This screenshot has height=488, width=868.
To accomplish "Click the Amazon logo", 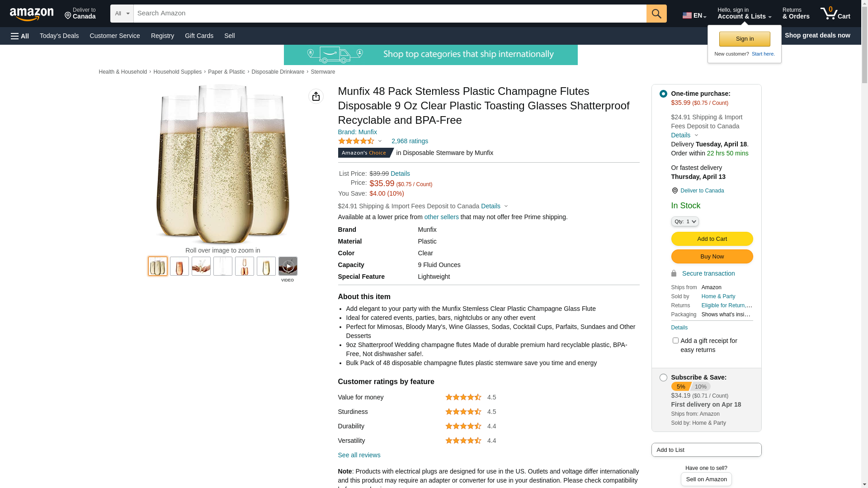I will click(32, 14).
